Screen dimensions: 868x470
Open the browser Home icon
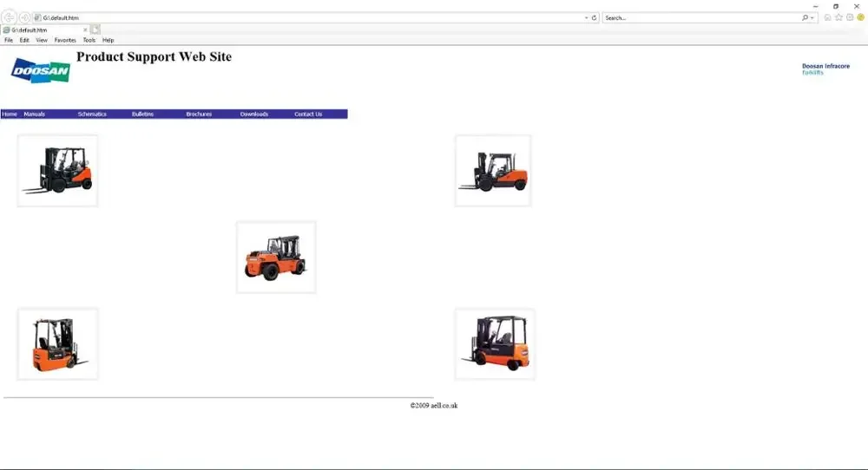[x=827, y=17]
